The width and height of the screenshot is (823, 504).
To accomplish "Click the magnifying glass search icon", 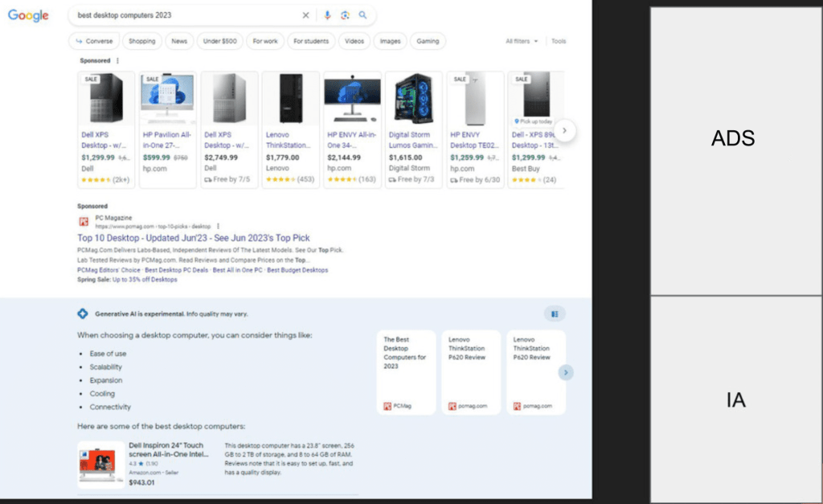I will 362,15.
